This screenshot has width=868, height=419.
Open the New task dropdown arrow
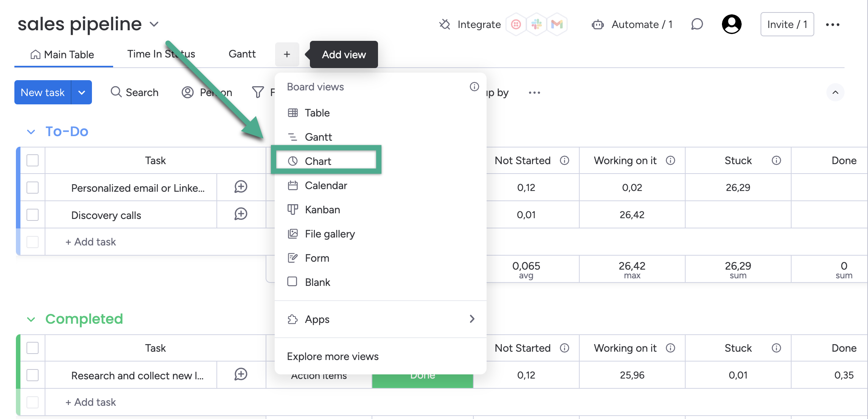(81, 92)
